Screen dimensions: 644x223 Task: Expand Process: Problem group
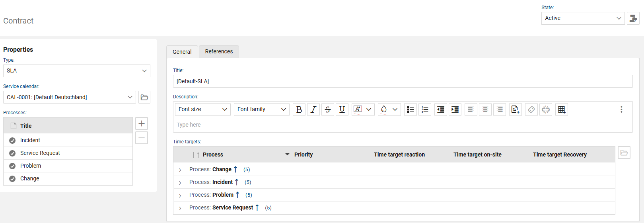(x=180, y=195)
